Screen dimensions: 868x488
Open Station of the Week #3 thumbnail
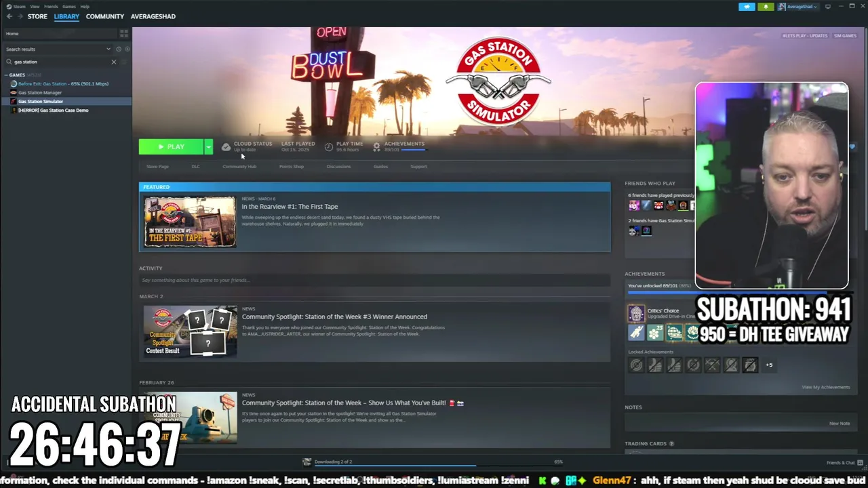(190, 331)
